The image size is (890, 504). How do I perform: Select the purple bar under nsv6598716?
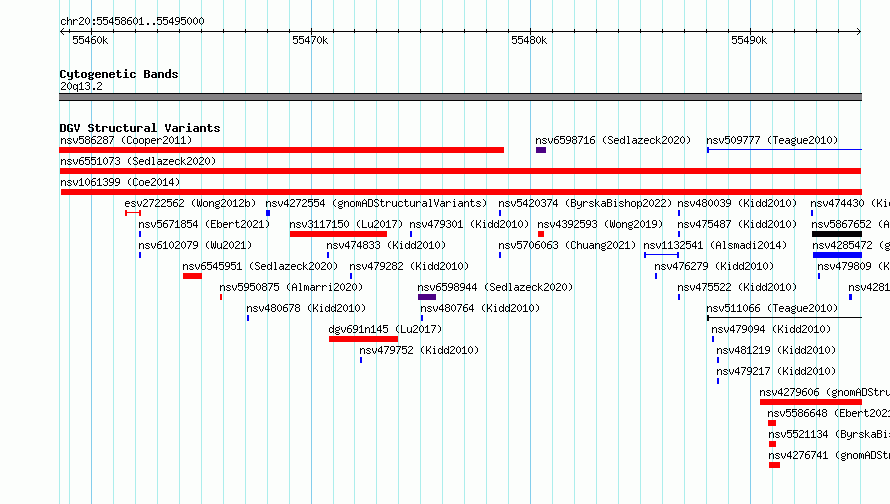541,150
